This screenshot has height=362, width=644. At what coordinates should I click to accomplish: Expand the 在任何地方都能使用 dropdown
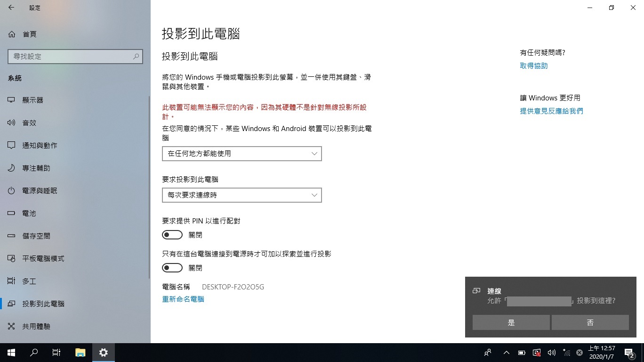242,154
